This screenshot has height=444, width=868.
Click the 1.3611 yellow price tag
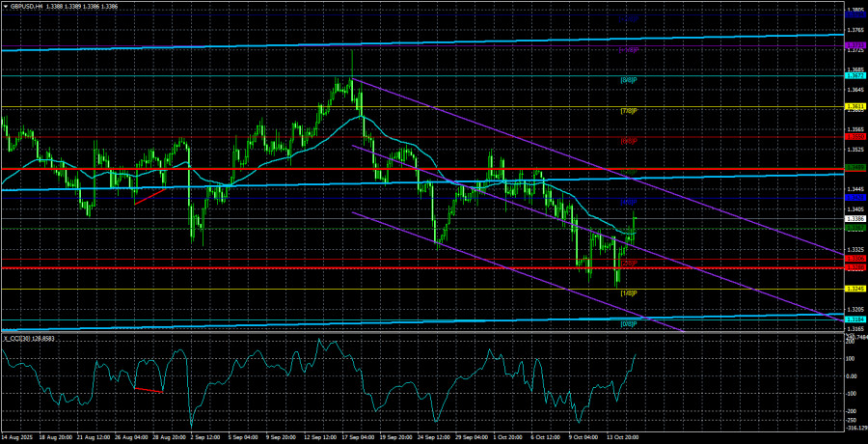click(854, 106)
